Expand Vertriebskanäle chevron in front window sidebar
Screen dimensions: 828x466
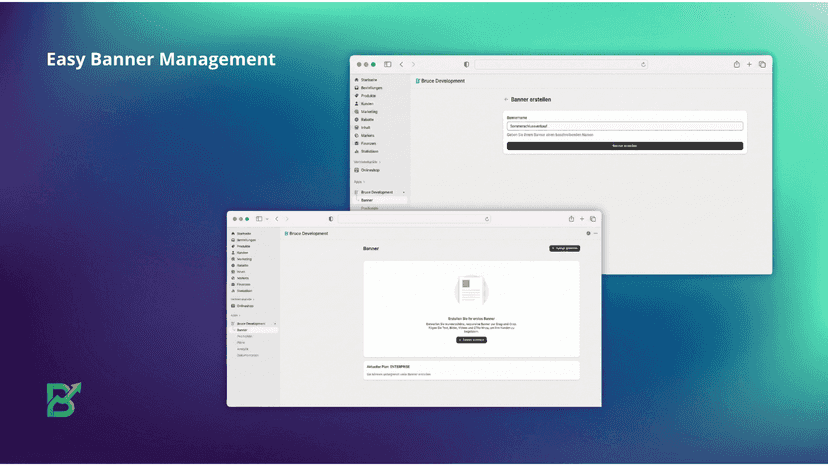(254, 299)
